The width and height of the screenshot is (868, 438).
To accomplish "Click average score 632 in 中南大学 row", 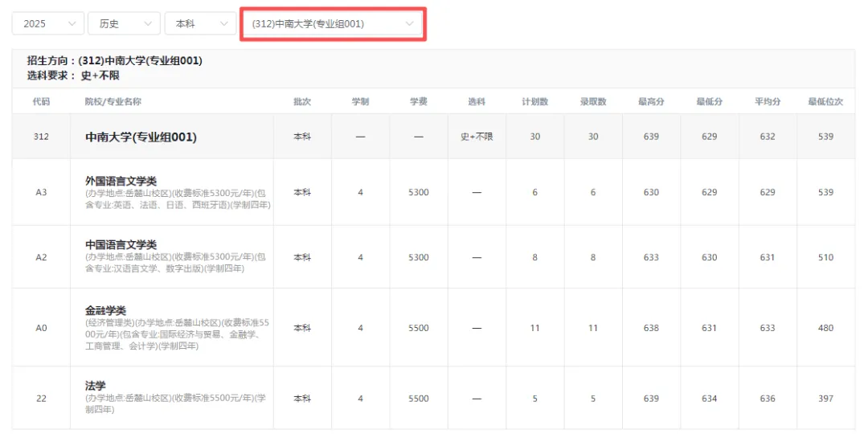I will click(x=768, y=136).
